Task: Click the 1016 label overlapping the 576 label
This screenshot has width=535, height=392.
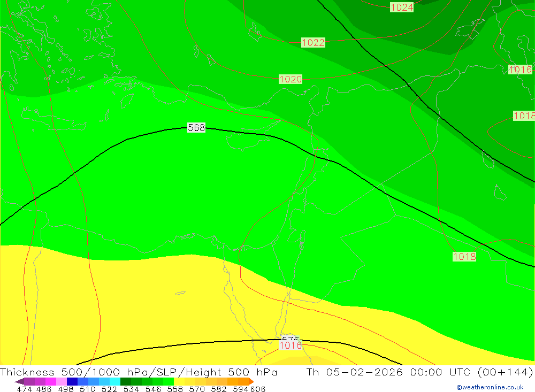Action: tap(291, 345)
